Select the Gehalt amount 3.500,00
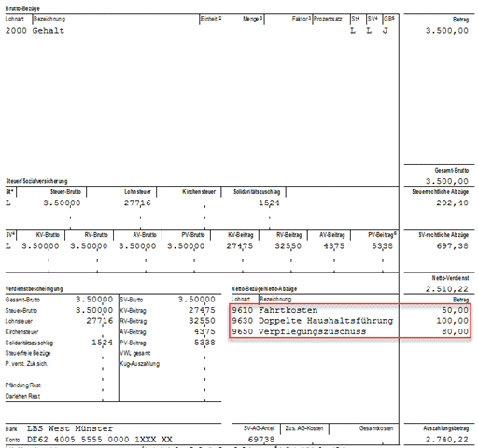 coord(447,31)
